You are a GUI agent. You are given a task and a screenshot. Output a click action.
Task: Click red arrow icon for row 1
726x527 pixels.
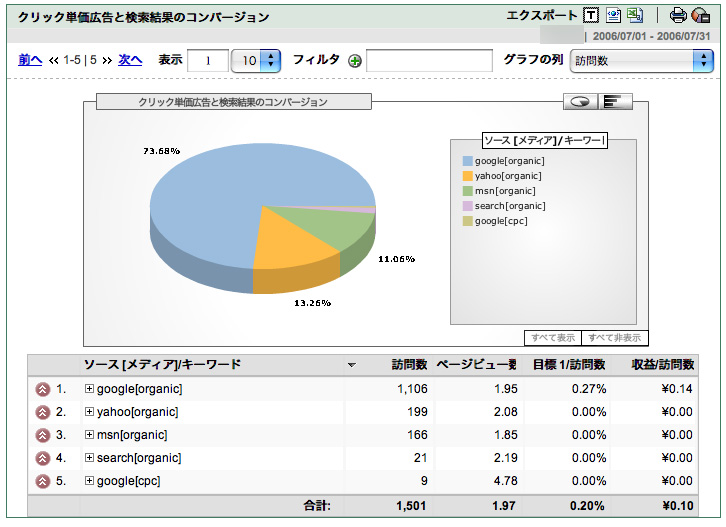pos(43,389)
